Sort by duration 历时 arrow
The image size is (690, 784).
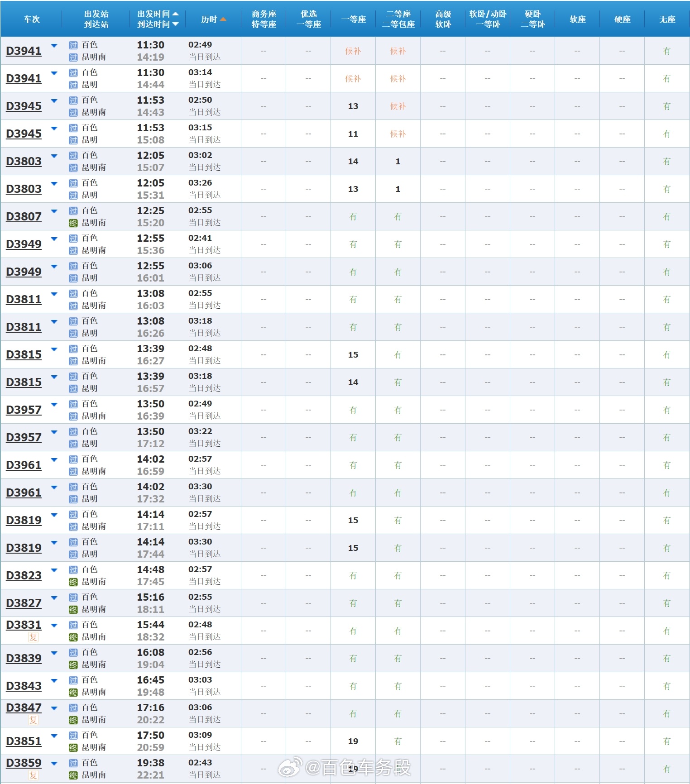pyautogui.click(x=223, y=19)
